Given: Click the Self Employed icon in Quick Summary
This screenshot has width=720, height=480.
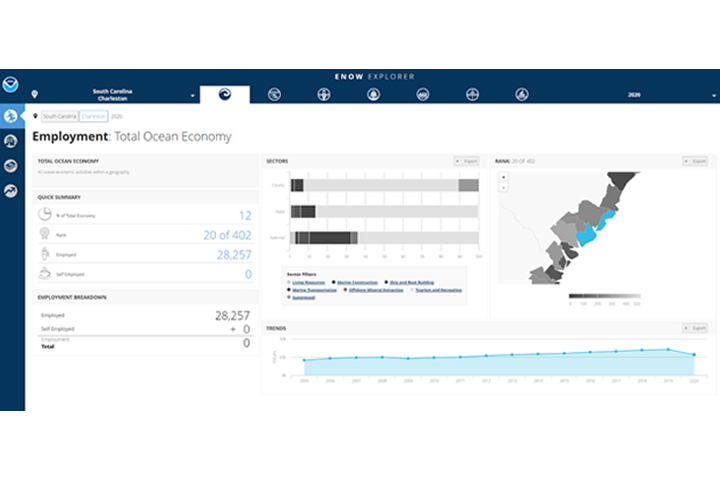Looking at the screenshot, I should 45,273.
